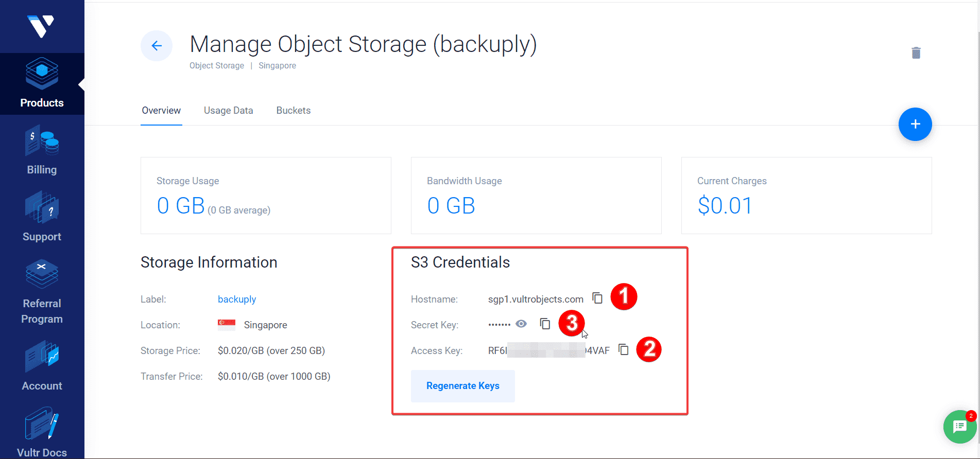Click the backuply label link
This screenshot has height=459, width=980.
point(237,299)
